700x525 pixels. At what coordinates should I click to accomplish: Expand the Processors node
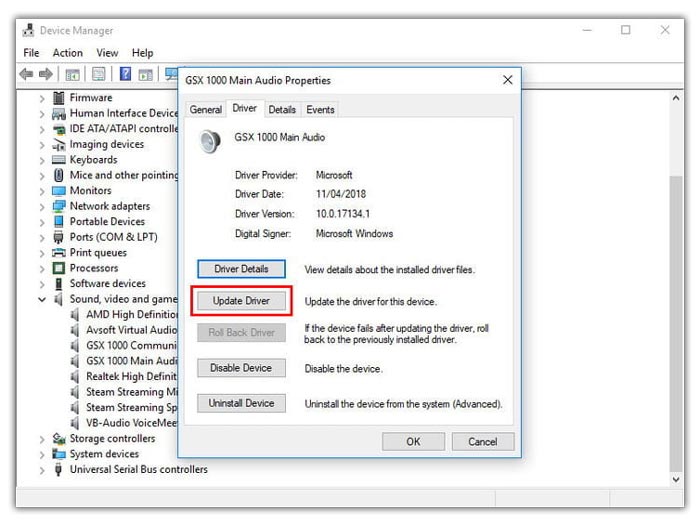pos(42,269)
